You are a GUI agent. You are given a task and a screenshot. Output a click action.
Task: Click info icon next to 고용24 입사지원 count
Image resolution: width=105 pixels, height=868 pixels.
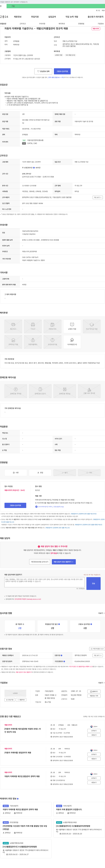pos(91,624)
